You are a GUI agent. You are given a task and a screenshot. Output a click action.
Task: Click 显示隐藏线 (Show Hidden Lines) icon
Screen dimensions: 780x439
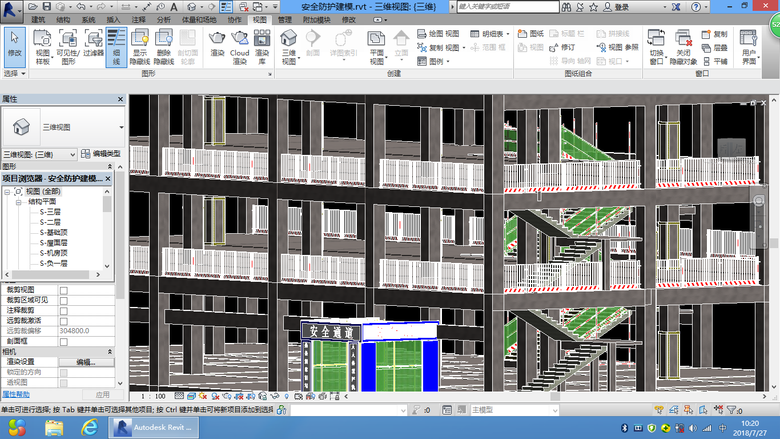point(140,42)
